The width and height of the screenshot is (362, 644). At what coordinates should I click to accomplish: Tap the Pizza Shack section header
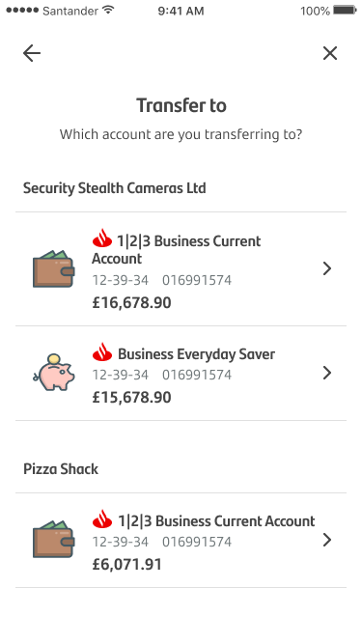pos(61,469)
